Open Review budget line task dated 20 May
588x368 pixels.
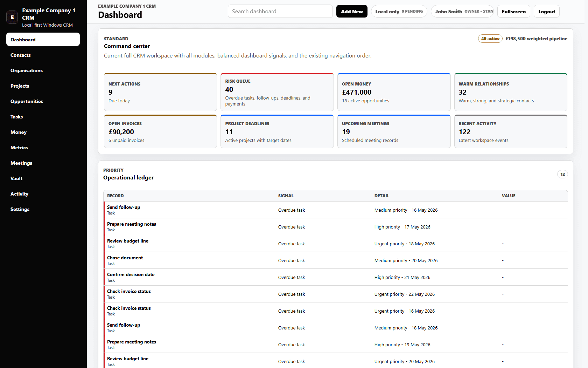point(336,361)
